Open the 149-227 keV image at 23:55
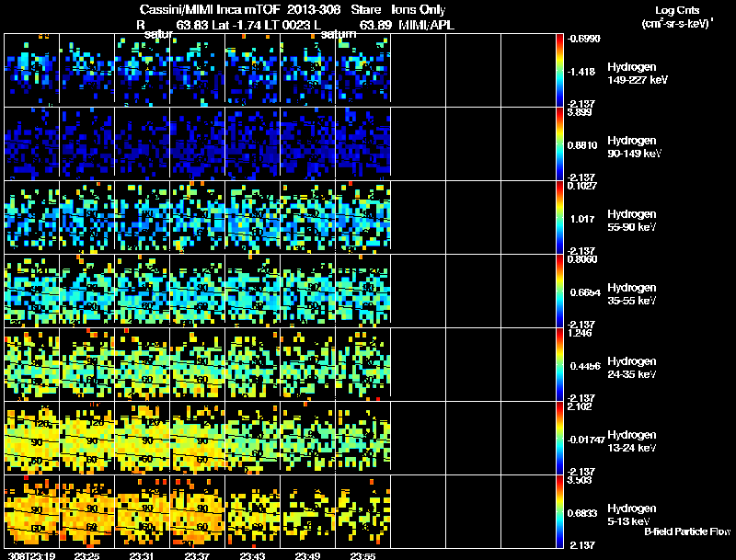 tap(362, 71)
